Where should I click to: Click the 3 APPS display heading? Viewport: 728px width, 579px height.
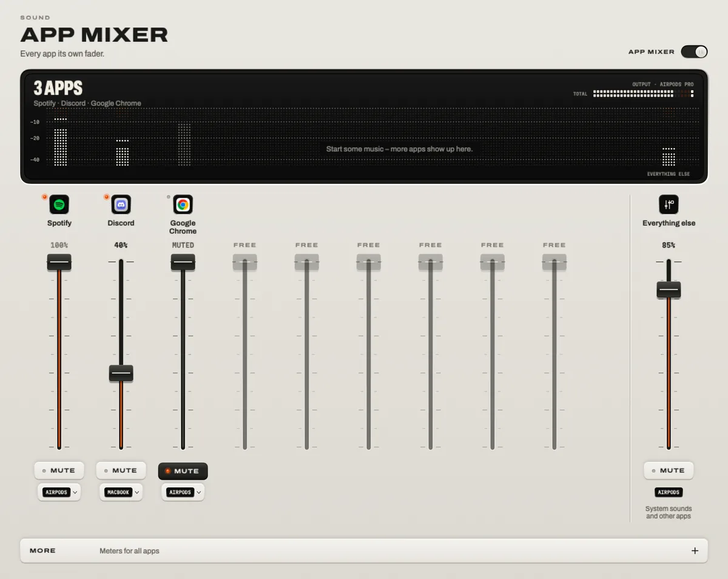(x=58, y=89)
